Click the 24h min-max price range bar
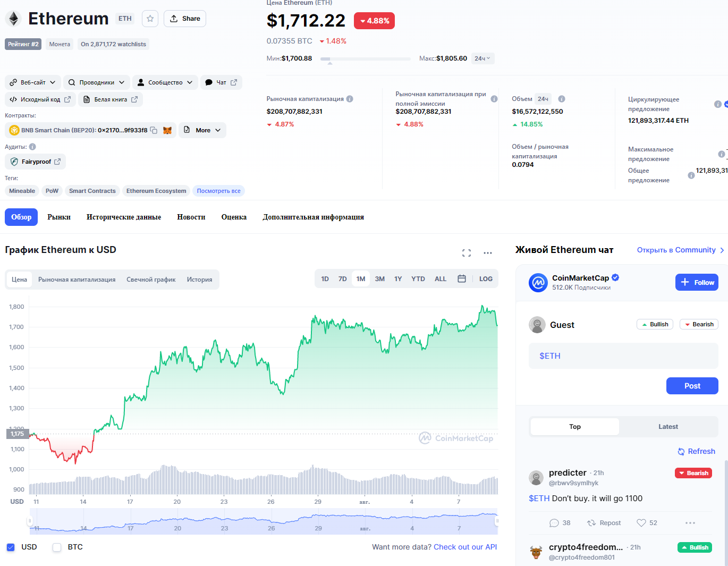 (x=366, y=58)
